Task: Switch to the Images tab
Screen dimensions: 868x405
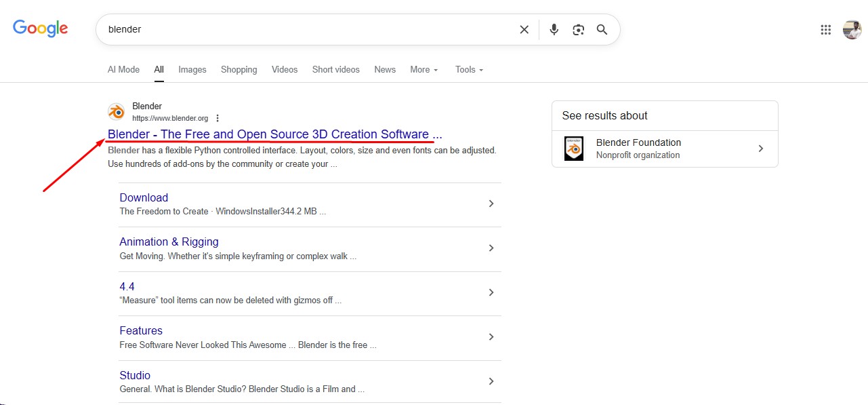Action: click(x=192, y=69)
